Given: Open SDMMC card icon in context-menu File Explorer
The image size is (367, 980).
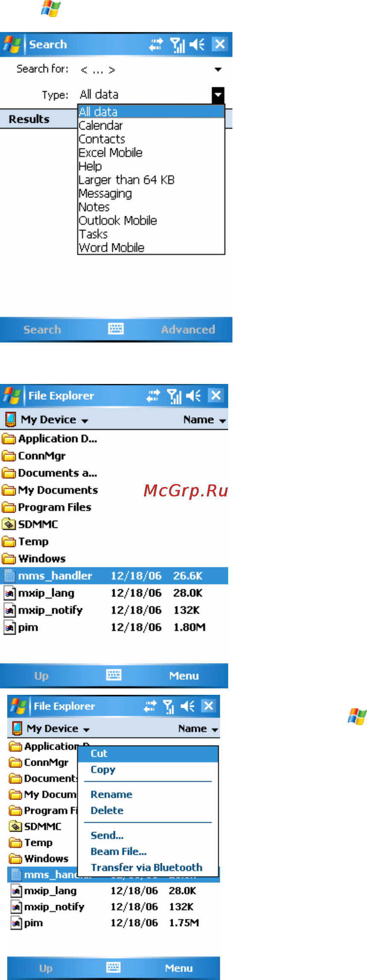Looking at the screenshot, I should click(x=16, y=827).
